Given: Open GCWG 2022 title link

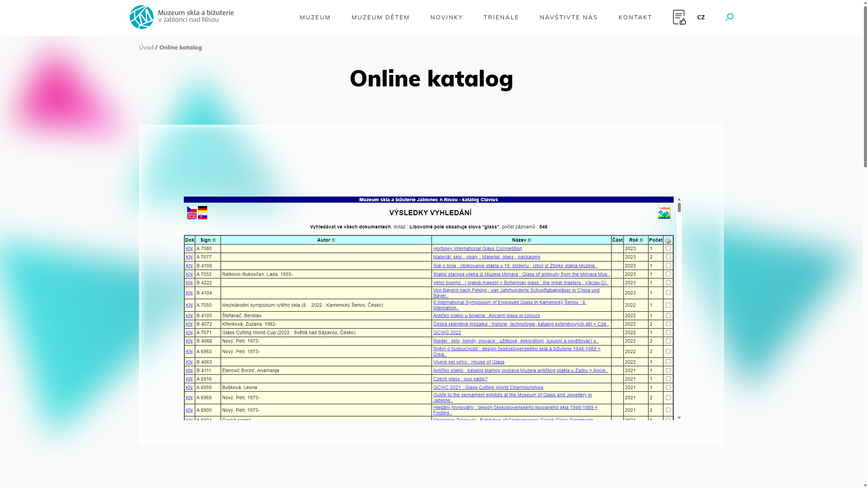Looking at the screenshot, I should click(447, 332).
